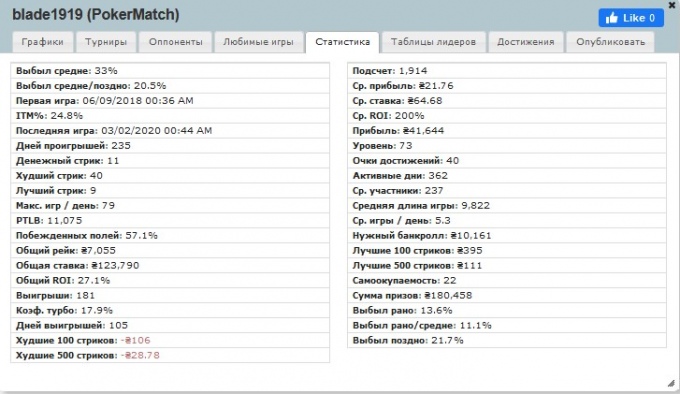
Task: Open the Любимые игры tab
Action: point(258,42)
